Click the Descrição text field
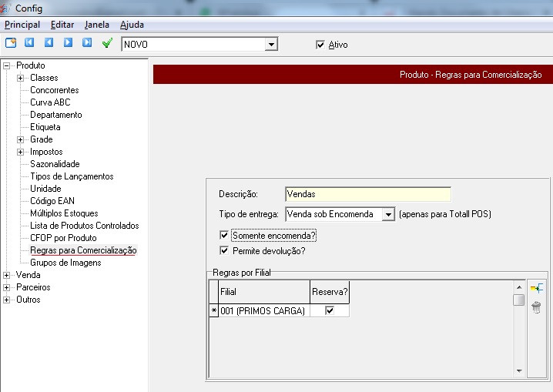The height and width of the screenshot is (392, 553). pyautogui.click(x=367, y=194)
